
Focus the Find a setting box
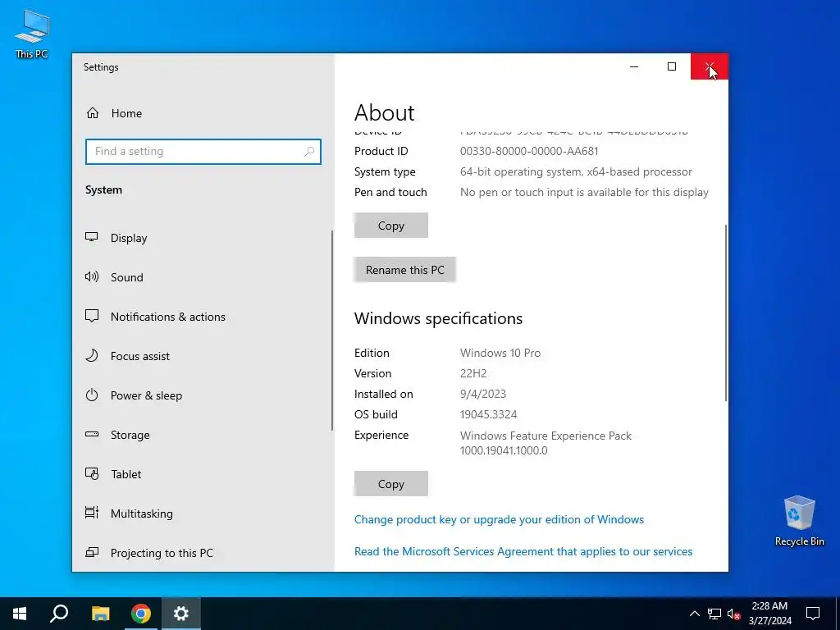pyautogui.click(x=203, y=152)
